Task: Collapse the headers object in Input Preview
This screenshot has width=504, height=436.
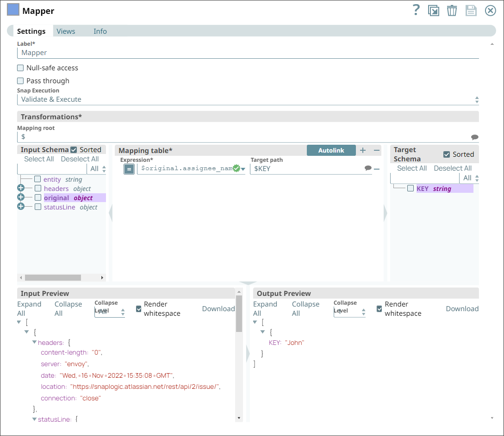Action: [x=35, y=343]
